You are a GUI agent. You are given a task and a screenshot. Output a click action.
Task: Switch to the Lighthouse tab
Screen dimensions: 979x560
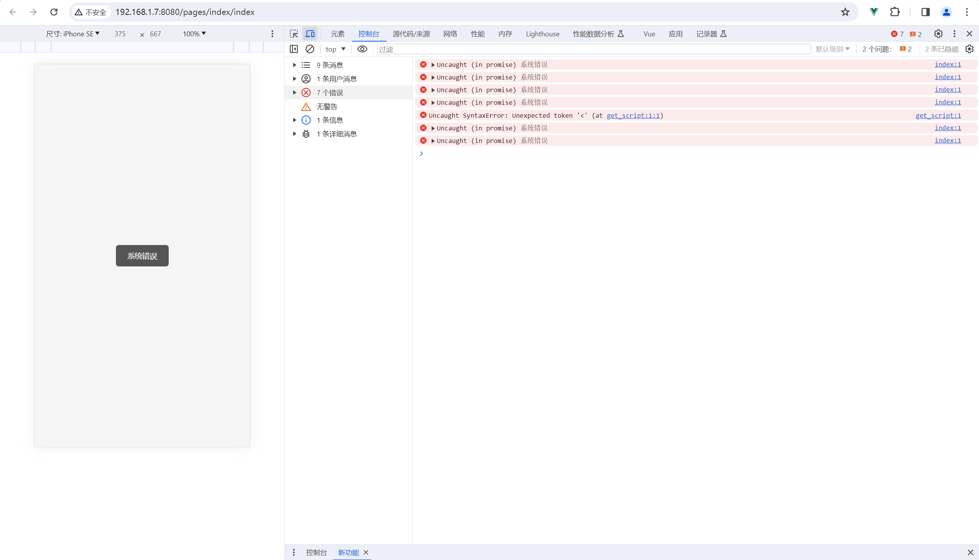click(542, 34)
